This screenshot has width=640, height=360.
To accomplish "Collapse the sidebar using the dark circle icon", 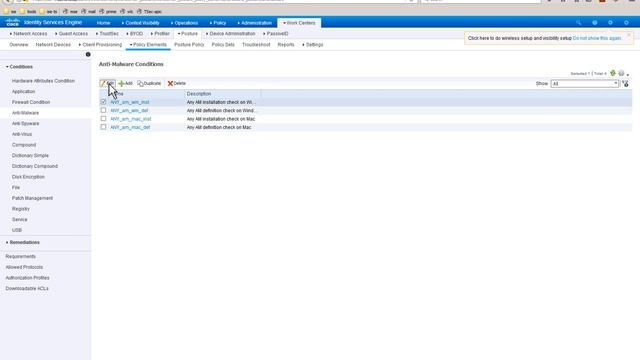I will pos(88,54).
